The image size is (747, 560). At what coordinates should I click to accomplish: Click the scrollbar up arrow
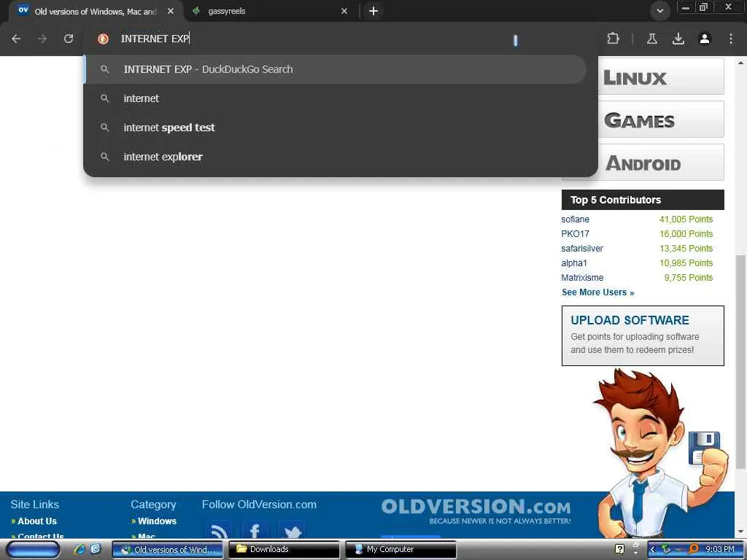(x=740, y=62)
